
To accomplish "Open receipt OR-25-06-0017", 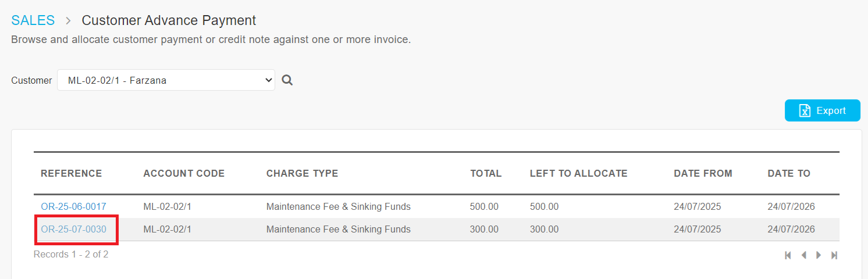I will click(73, 206).
